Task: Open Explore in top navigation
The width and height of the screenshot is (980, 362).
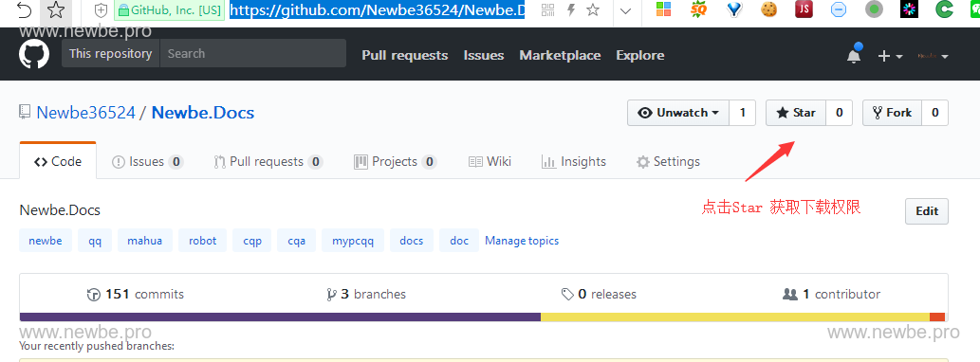Action: point(640,56)
